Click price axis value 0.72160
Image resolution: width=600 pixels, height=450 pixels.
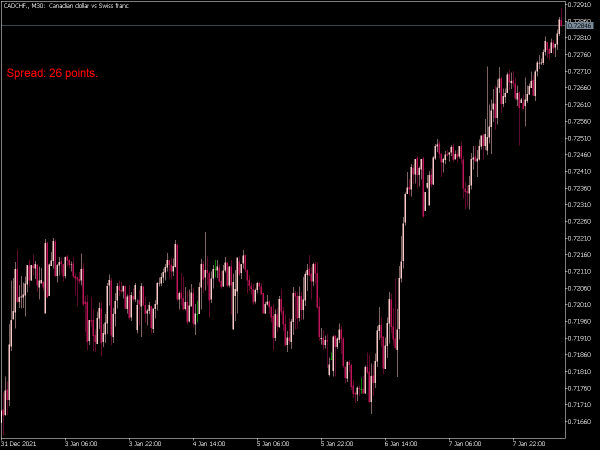point(579,254)
